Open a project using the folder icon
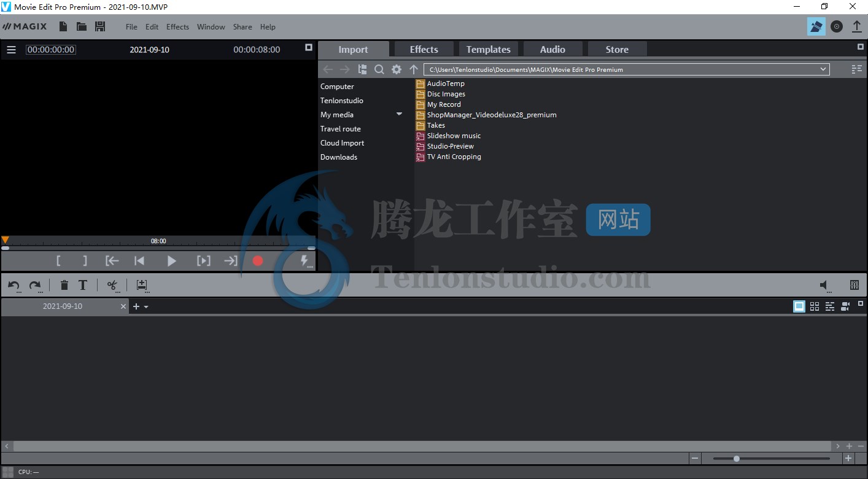 coord(81,26)
